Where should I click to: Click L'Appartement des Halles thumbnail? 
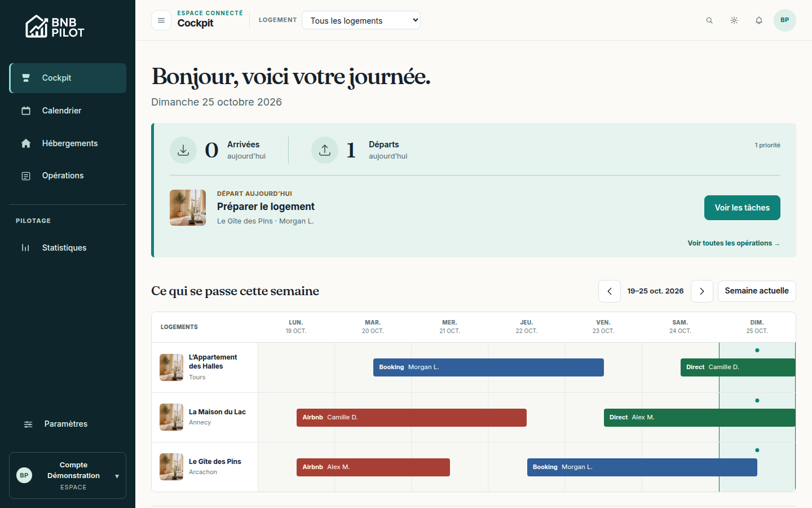click(x=171, y=367)
